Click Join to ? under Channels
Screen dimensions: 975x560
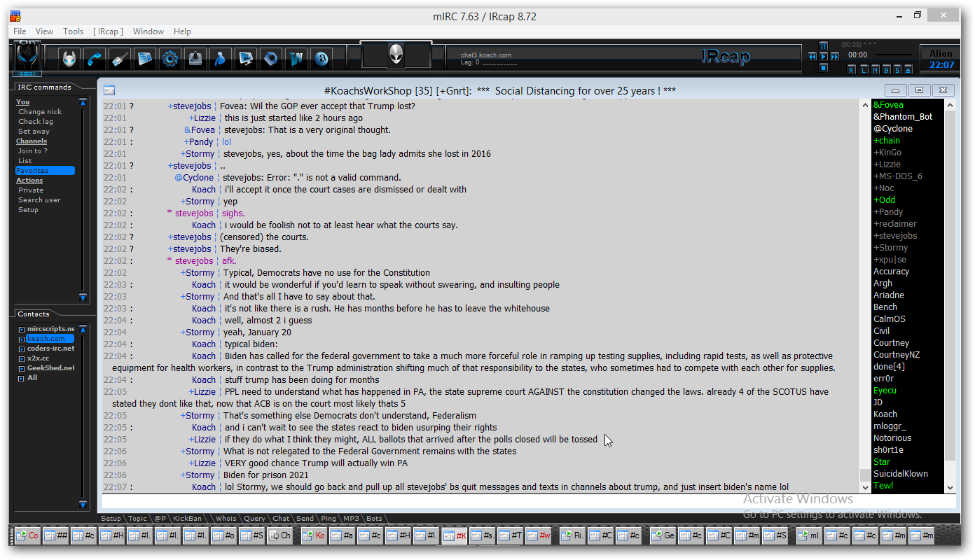[32, 151]
